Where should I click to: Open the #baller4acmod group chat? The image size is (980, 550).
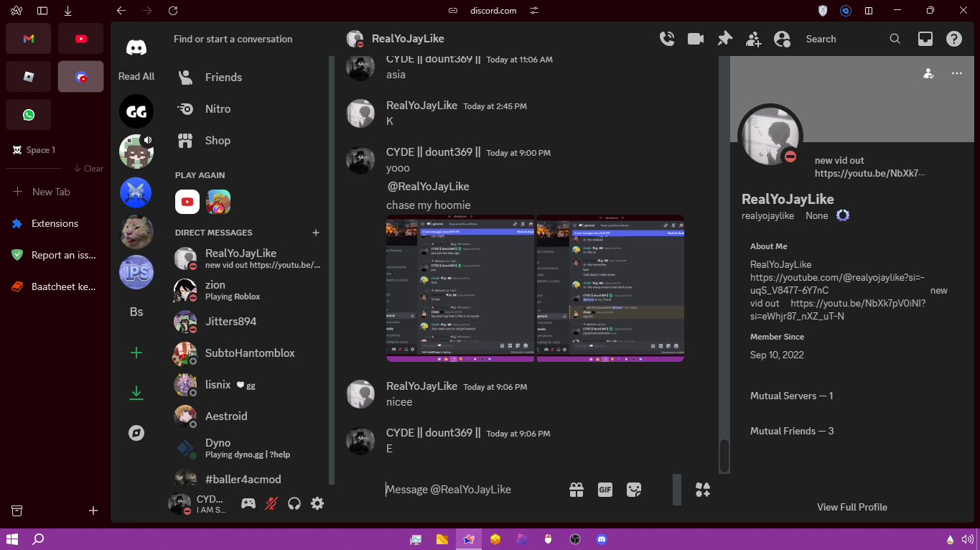pyautogui.click(x=249, y=478)
